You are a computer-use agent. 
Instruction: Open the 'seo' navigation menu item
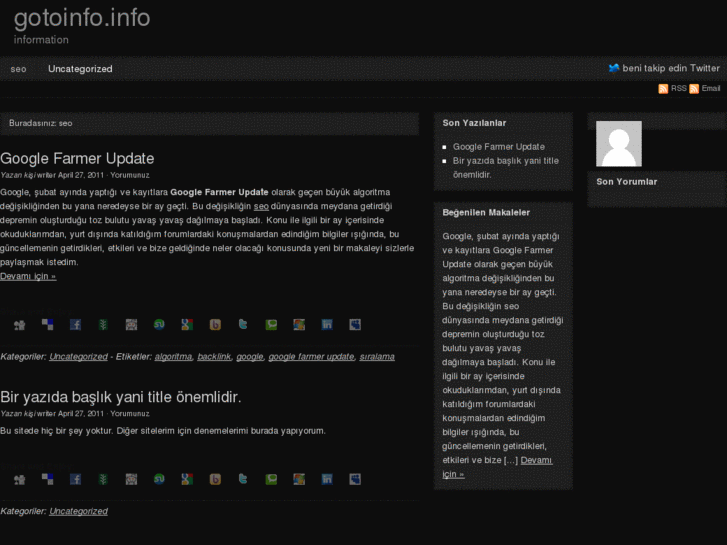click(x=18, y=69)
